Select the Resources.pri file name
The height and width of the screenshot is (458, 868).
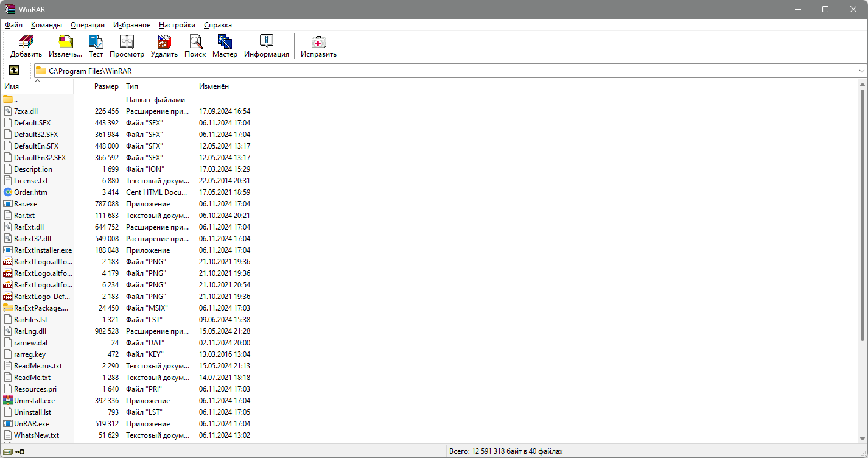pyautogui.click(x=35, y=389)
